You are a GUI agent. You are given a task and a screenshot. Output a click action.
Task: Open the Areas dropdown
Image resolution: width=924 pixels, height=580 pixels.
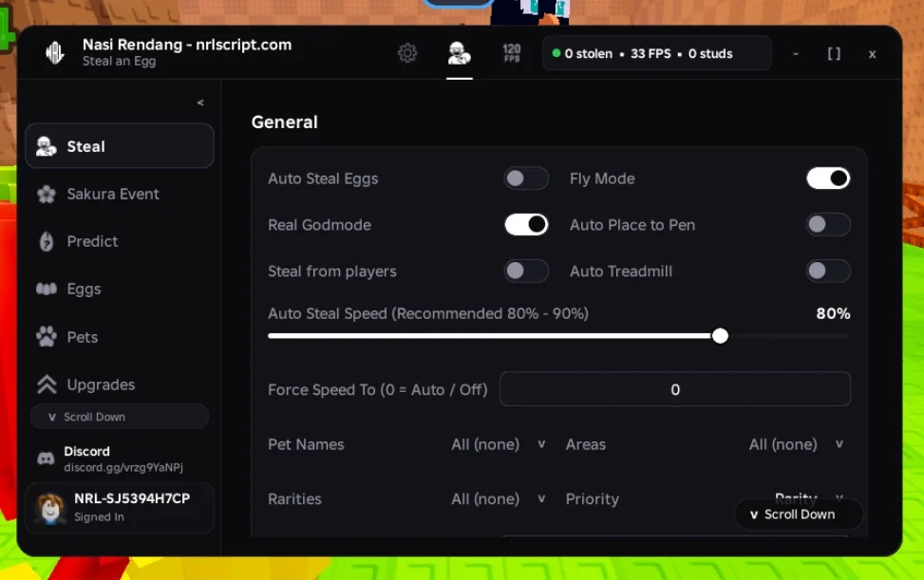coord(796,444)
